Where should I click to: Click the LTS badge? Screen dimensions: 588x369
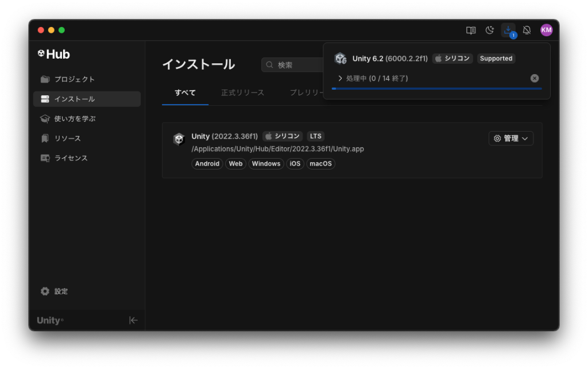(x=315, y=136)
